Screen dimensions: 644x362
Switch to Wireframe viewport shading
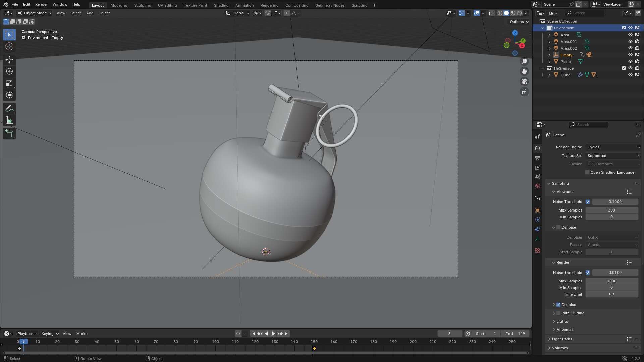point(500,13)
